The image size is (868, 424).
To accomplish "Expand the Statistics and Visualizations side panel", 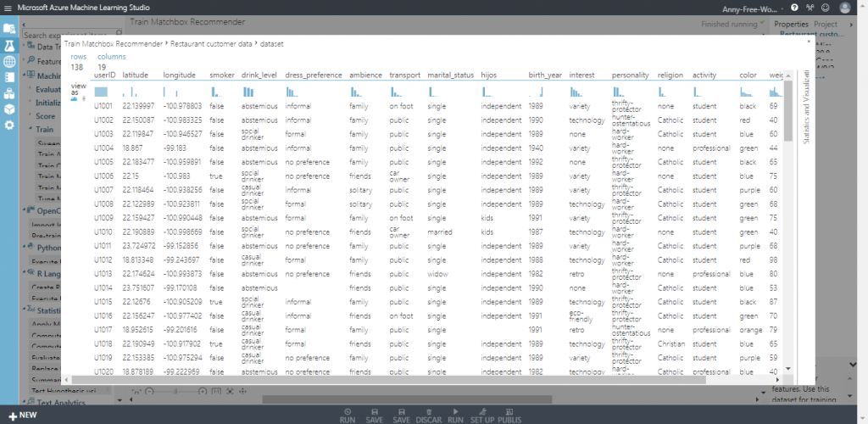I will (x=807, y=107).
